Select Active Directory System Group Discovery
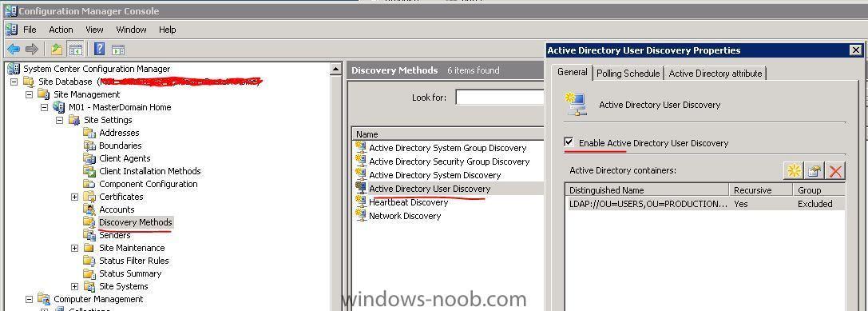This screenshot has height=311, width=868. pyautogui.click(x=448, y=147)
